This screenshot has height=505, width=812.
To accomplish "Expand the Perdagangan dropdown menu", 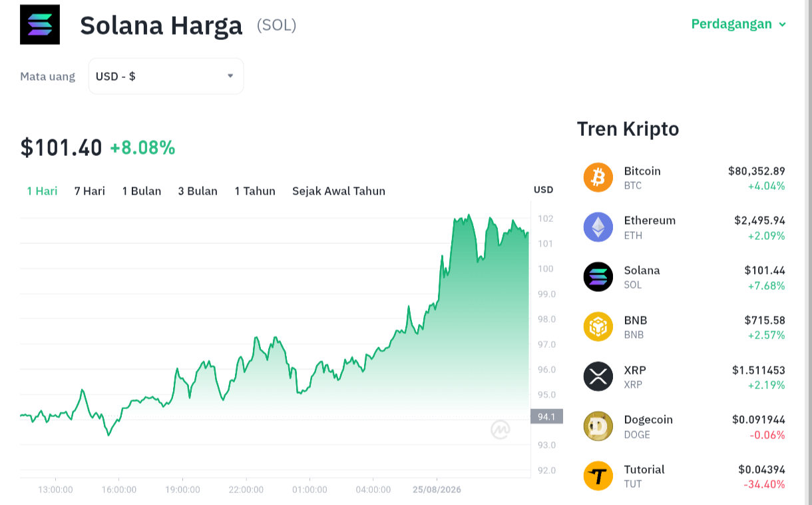I will click(x=739, y=24).
